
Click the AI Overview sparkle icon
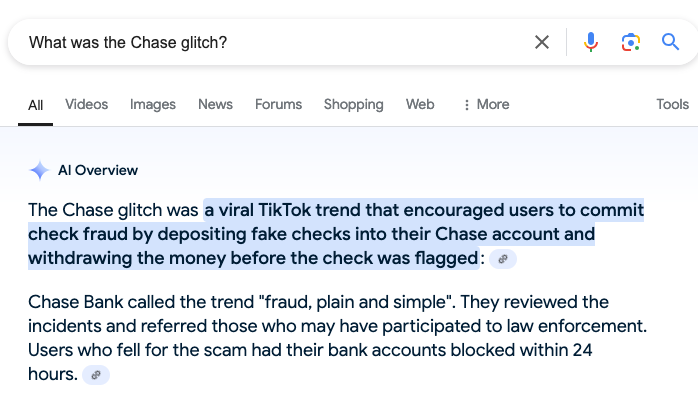39,171
